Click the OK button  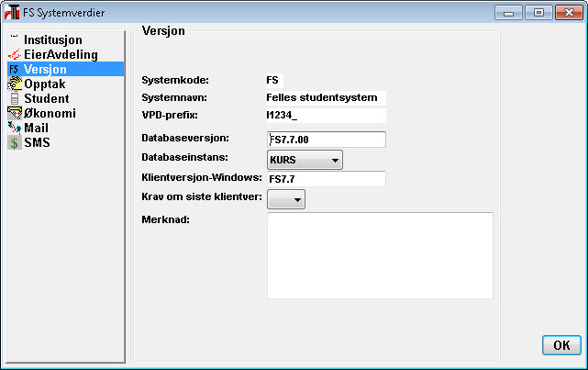(x=561, y=345)
